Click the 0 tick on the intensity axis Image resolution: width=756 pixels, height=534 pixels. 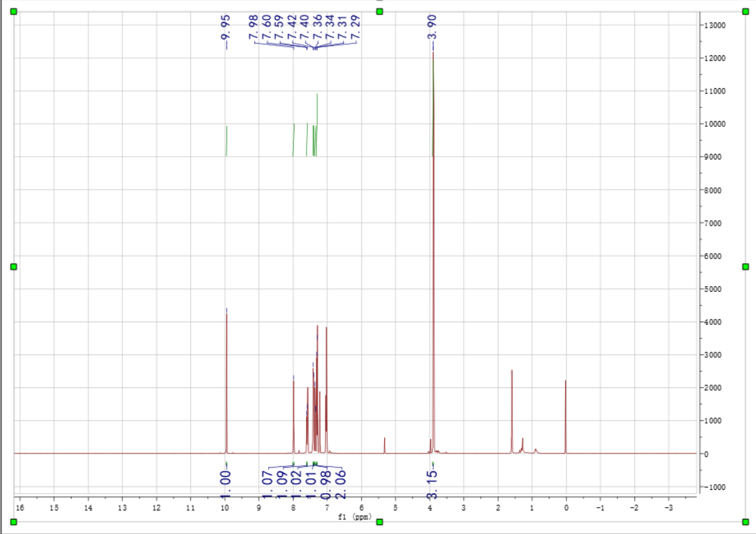point(707,454)
